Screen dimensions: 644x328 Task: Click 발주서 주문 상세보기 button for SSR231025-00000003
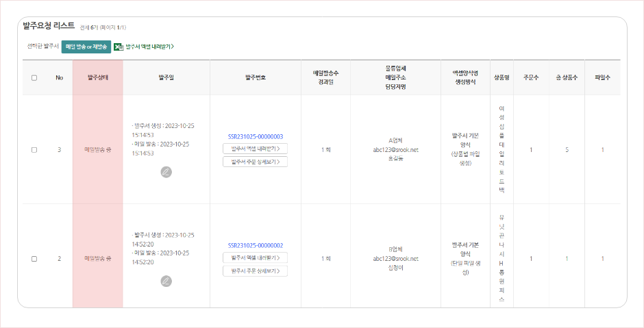pyautogui.click(x=255, y=162)
